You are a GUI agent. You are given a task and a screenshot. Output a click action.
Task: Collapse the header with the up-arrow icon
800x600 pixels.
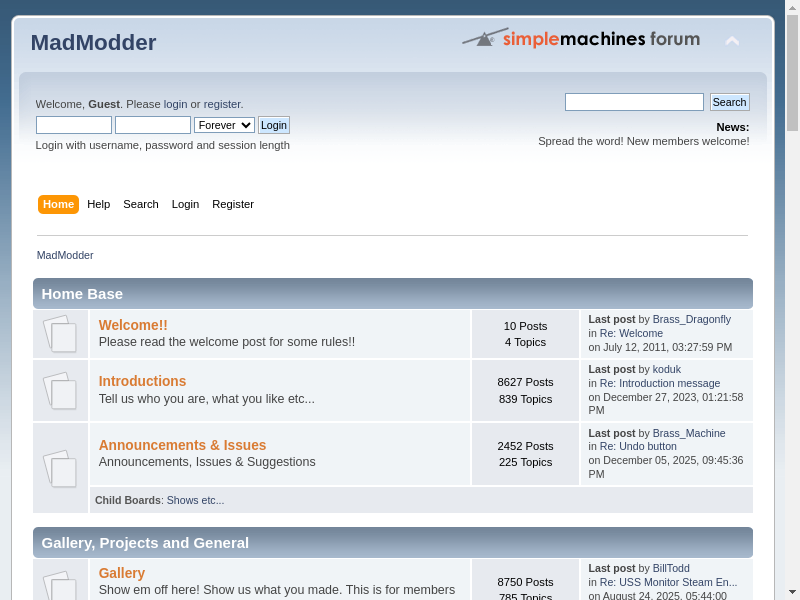click(732, 41)
